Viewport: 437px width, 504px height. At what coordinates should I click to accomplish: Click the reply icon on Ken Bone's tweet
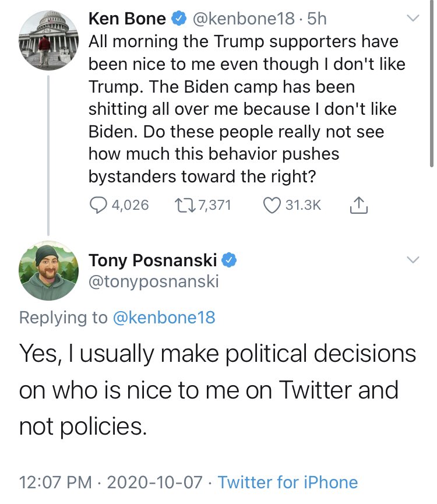point(98,205)
